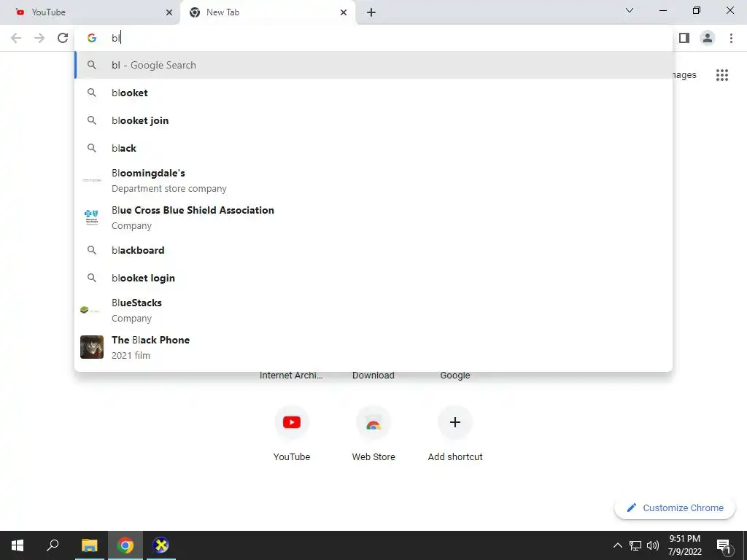747x560 pixels.
Task: Close the YouTube tab
Action: click(x=169, y=12)
